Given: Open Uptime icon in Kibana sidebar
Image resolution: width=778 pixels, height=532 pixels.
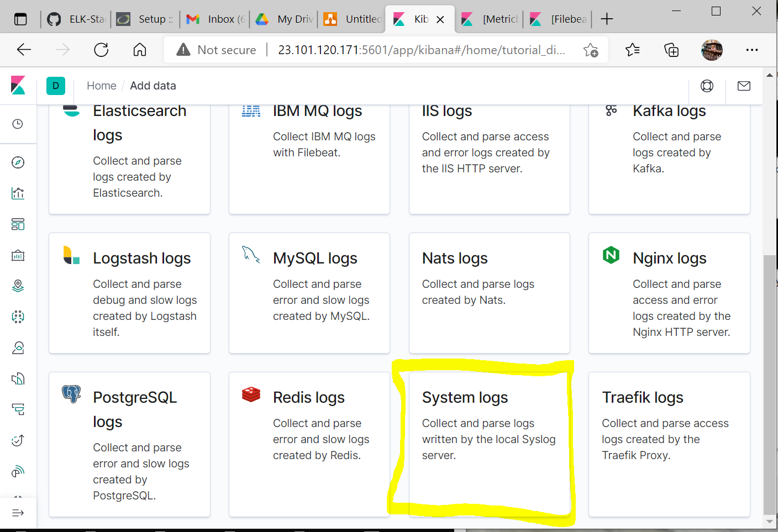Looking at the screenshot, I should pyautogui.click(x=18, y=440).
